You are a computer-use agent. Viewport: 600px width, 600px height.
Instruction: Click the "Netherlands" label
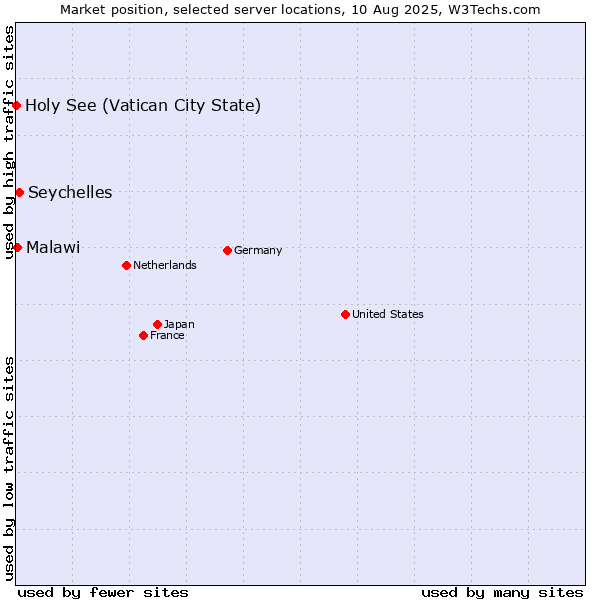[165, 265]
